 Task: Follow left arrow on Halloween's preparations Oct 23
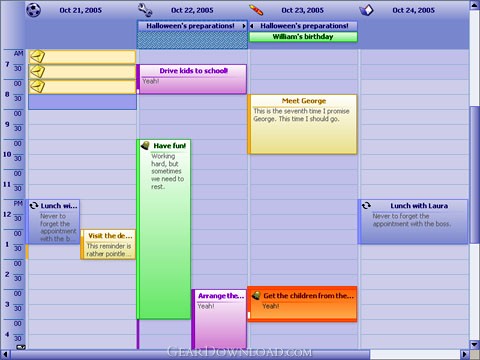click(252, 26)
